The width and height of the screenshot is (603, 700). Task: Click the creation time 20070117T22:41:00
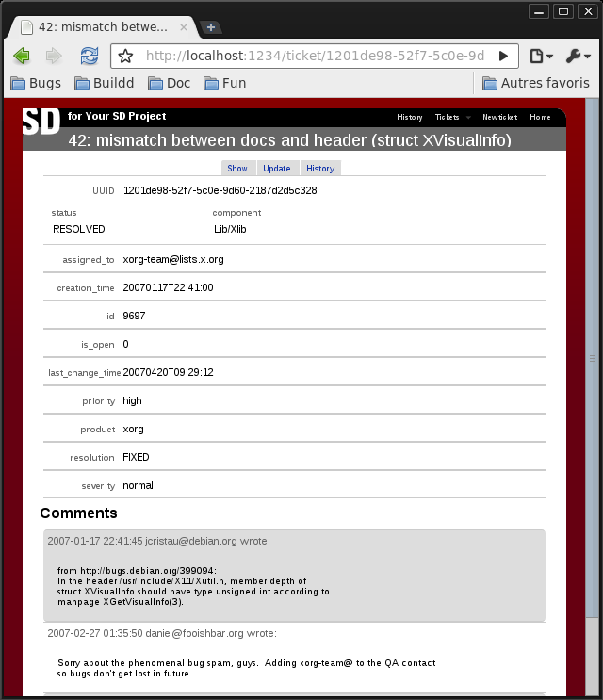pos(168,287)
